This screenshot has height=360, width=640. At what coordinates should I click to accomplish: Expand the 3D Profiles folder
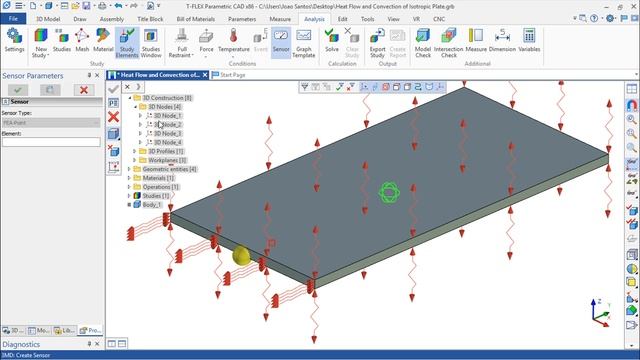click(x=135, y=151)
